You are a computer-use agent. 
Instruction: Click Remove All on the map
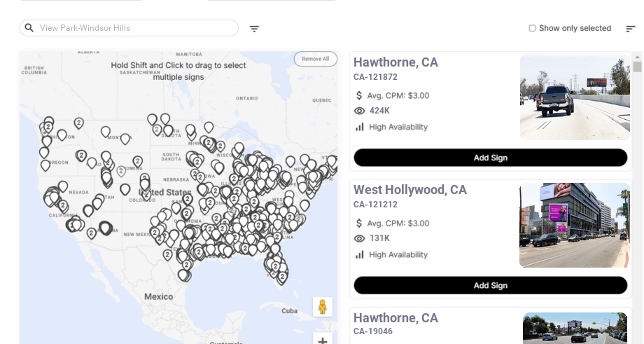[315, 59]
